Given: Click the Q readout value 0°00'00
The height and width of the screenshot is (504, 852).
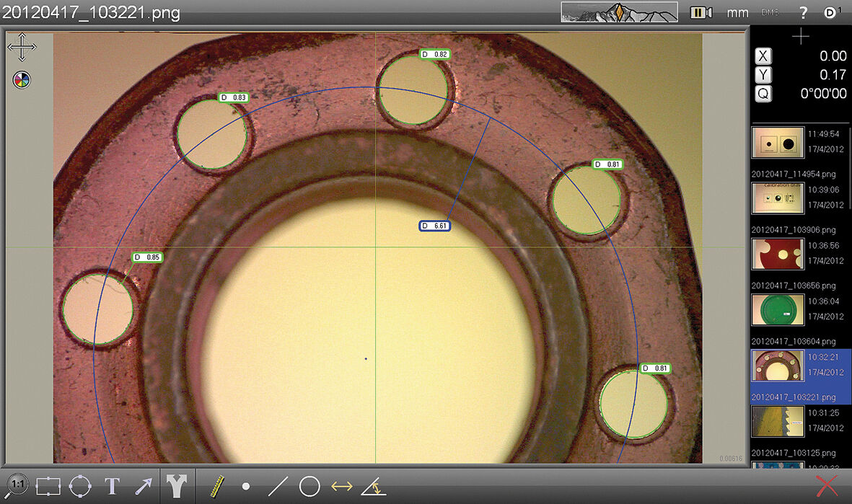Looking at the screenshot, I should point(823,94).
